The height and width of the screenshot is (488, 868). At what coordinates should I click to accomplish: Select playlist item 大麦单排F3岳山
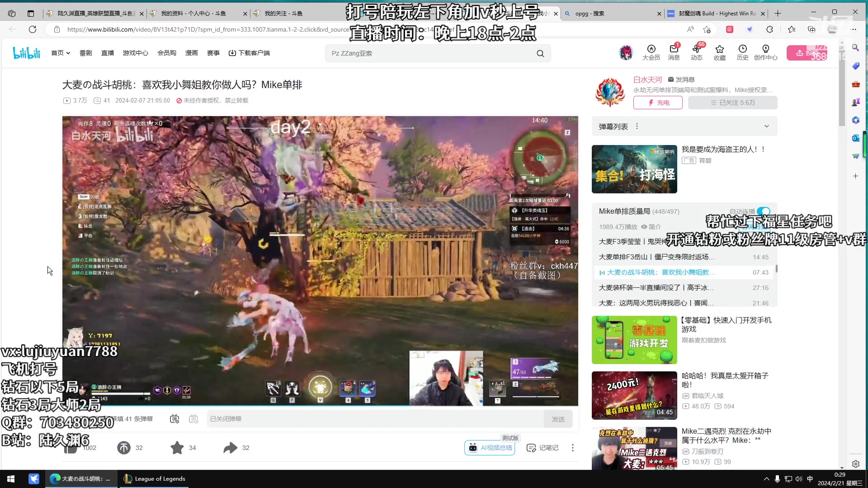pos(684,257)
